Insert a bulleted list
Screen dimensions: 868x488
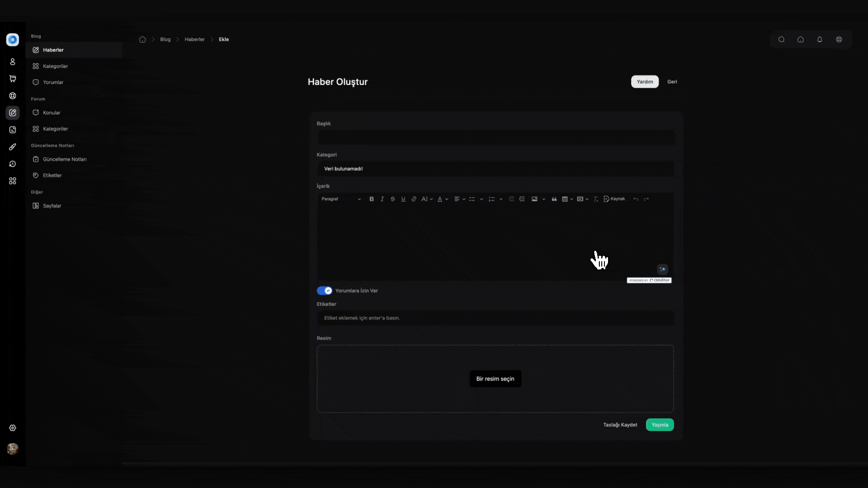pyautogui.click(x=472, y=199)
